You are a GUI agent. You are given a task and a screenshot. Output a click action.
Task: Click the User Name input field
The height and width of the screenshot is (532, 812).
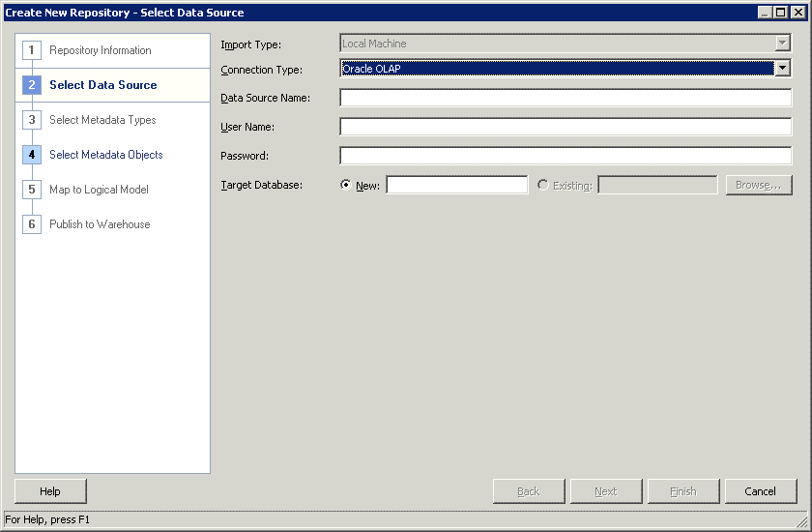pyautogui.click(x=565, y=127)
